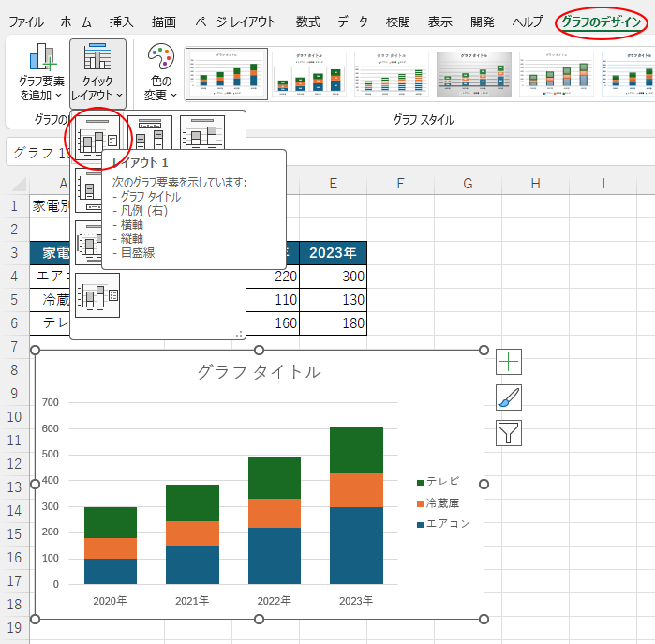Select cell E4 containing 300

coord(333,277)
